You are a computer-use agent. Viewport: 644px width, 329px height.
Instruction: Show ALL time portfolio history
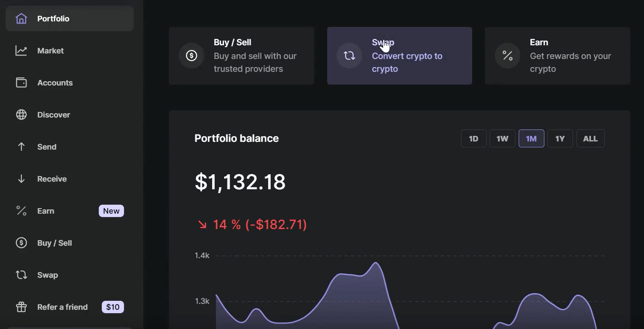(590, 139)
